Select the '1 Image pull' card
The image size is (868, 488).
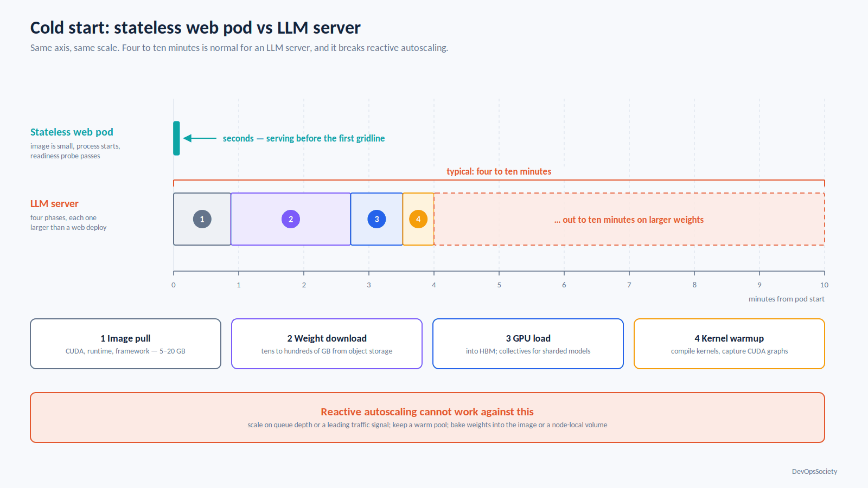tap(125, 344)
